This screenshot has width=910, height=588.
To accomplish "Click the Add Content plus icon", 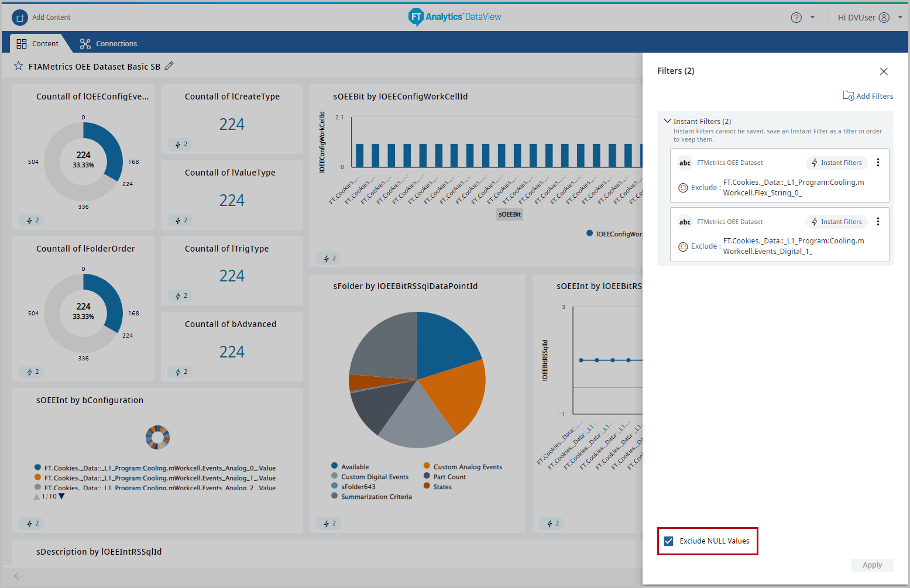I will pos(20,18).
